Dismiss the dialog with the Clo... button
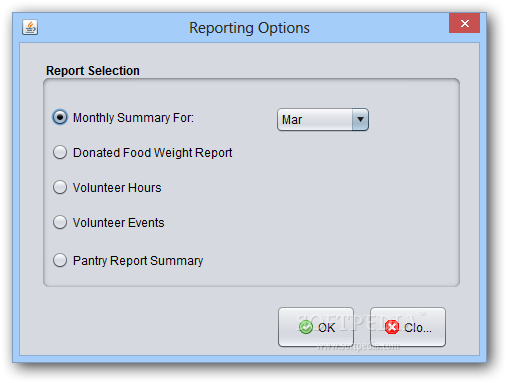The width and height of the screenshot is (507, 383). coord(408,327)
